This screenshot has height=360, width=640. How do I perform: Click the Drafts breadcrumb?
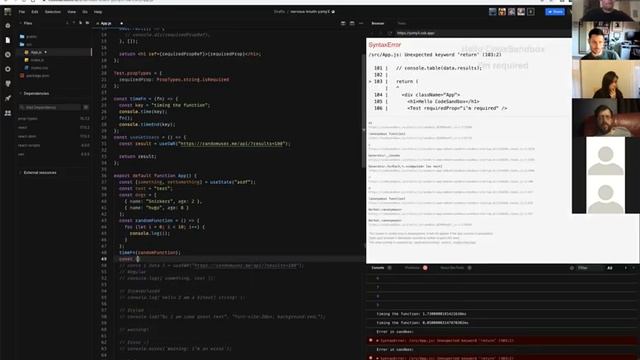coord(279,12)
